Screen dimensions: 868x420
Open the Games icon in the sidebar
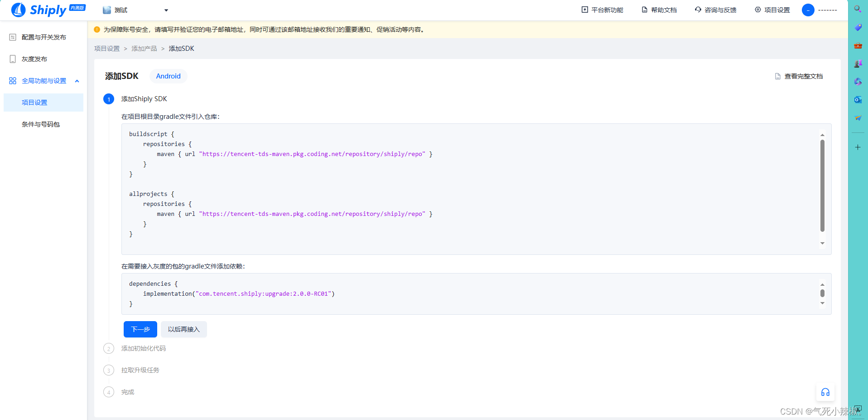857,63
